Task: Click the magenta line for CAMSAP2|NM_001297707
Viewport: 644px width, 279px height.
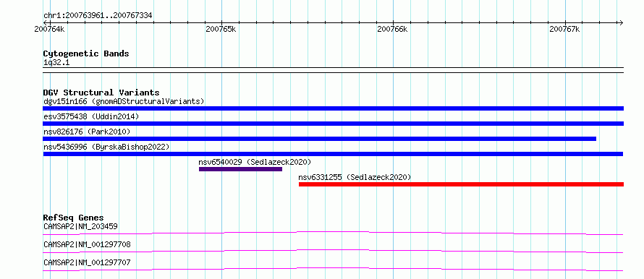Action: tap(333, 269)
